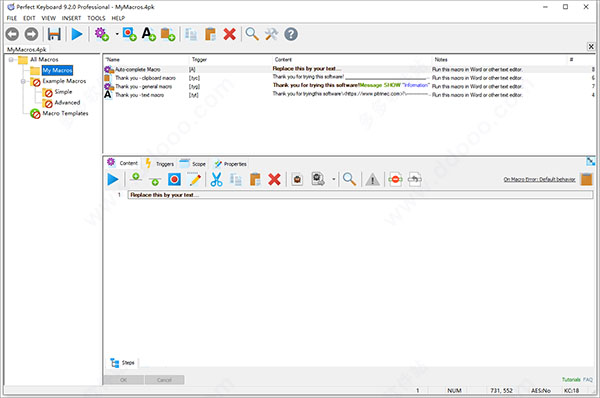
Task: Switch to the Triggers tab
Action: click(160, 163)
